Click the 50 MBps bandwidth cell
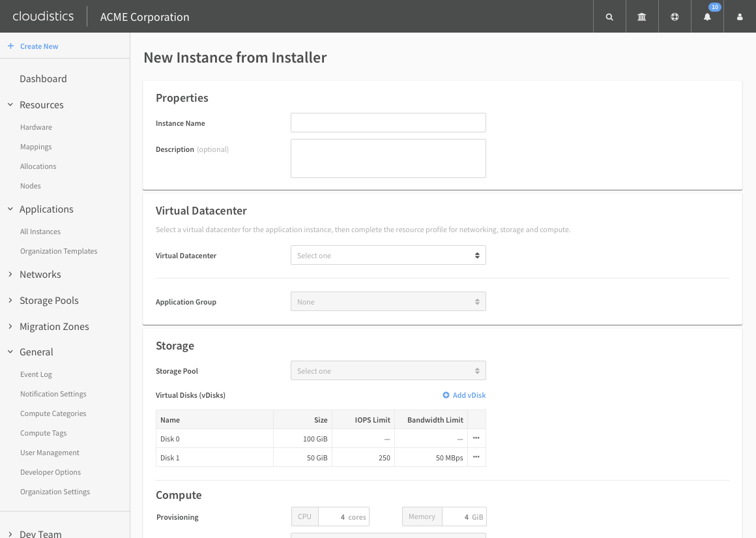 coord(431,457)
